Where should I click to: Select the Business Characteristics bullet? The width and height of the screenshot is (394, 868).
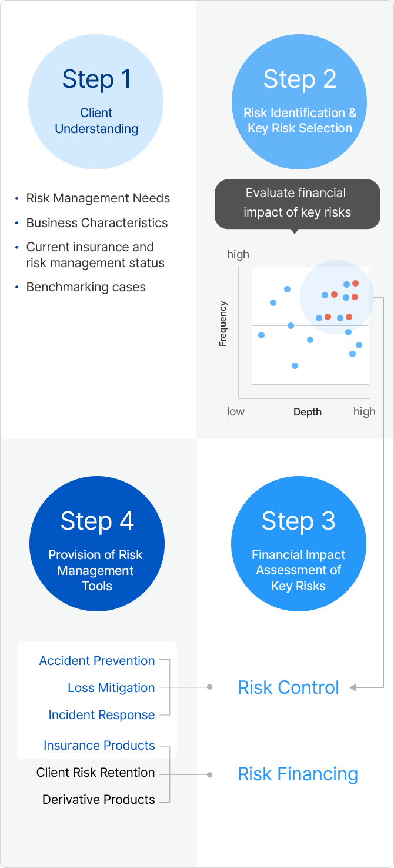[97, 223]
